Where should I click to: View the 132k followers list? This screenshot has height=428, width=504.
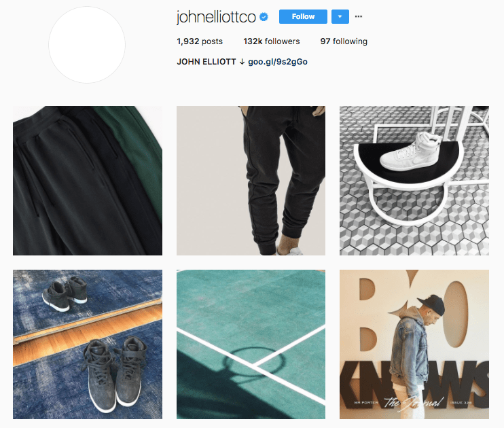pyautogui.click(x=271, y=41)
